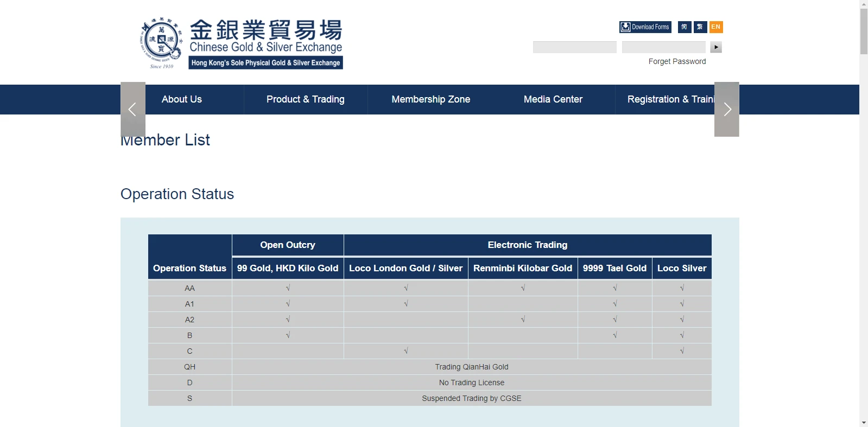This screenshot has height=427, width=868.
Task: Select the A1 status row label
Action: click(x=189, y=304)
